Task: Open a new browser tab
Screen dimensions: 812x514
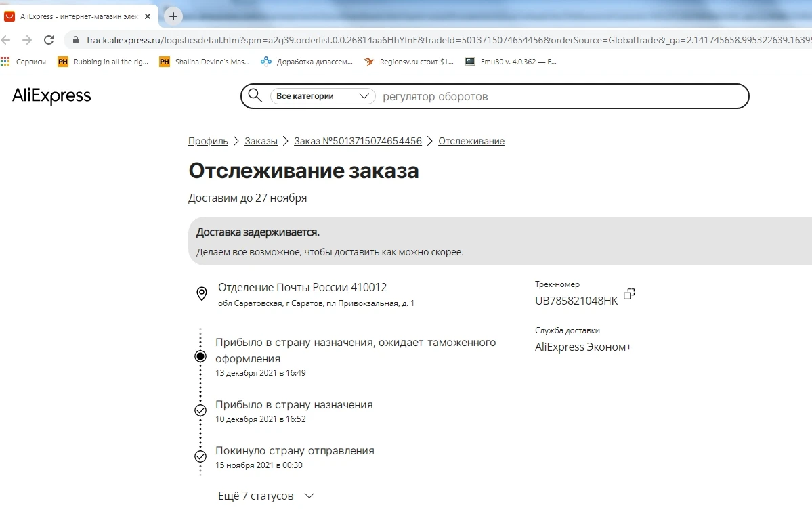Action: [173, 16]
